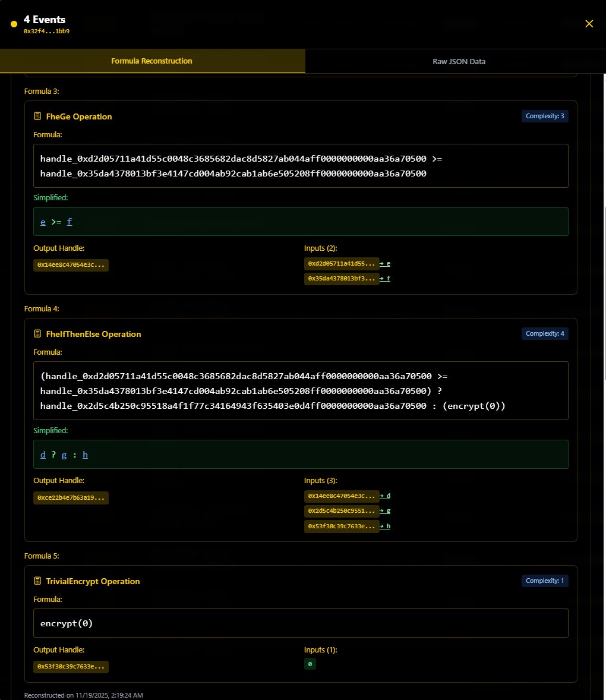Click the green 0 input chip in Formula 5

click(x=310, y=664)
